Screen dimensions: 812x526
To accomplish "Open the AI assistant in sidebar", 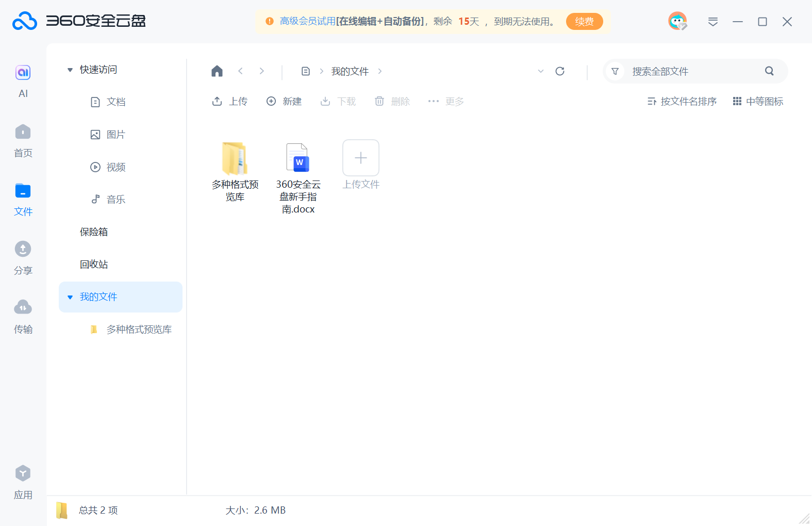I will point(23,81).
